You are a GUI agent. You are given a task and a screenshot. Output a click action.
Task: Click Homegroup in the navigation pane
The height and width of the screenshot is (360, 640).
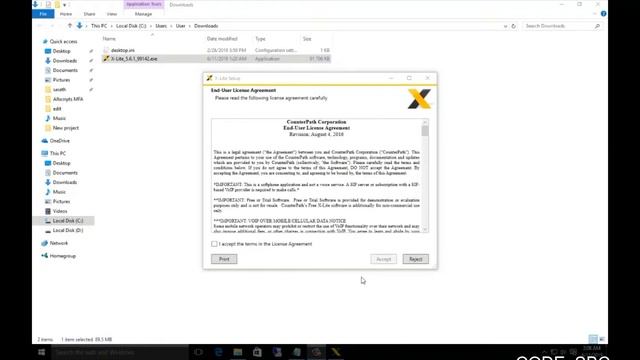click(62, 256)
